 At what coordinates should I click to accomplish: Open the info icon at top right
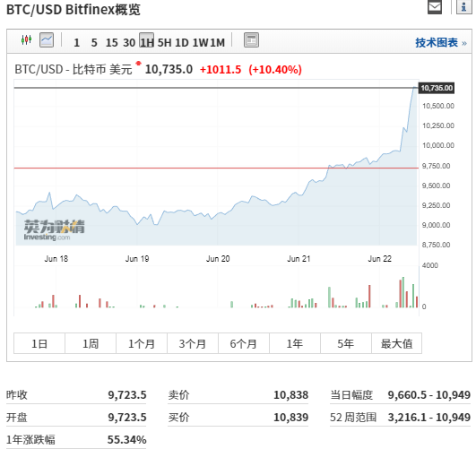click(x=463, y=6)
